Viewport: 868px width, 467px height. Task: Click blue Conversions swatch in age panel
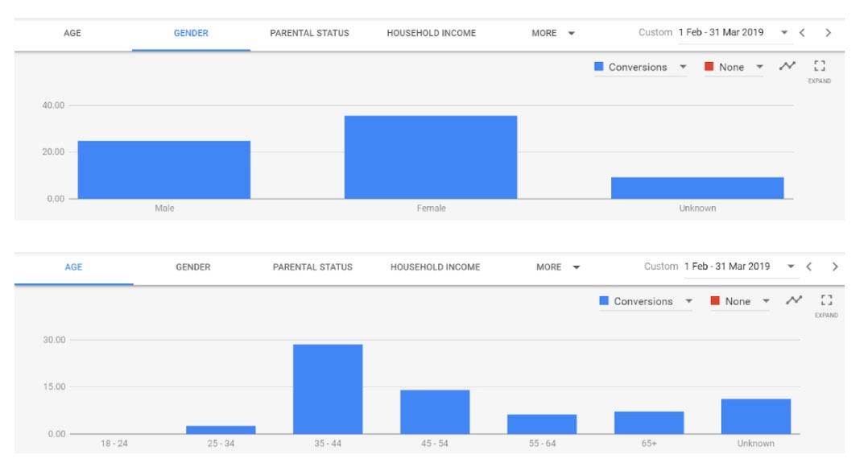coord(604,300)
